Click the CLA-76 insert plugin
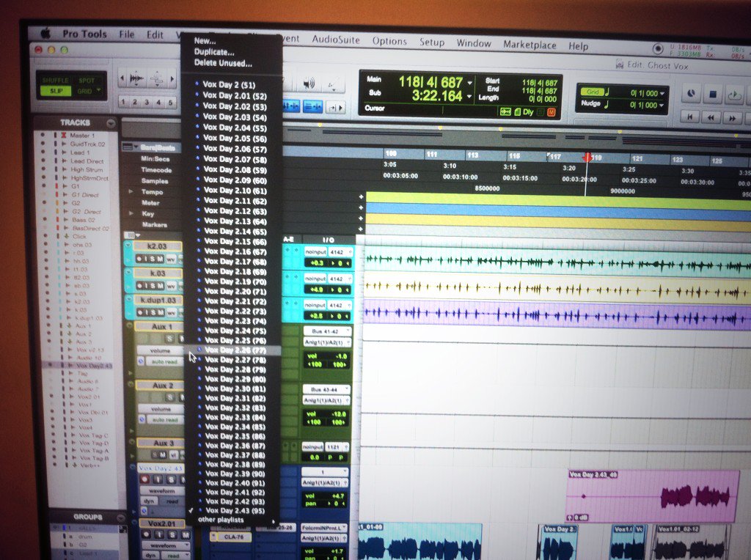 pos(233,537)
